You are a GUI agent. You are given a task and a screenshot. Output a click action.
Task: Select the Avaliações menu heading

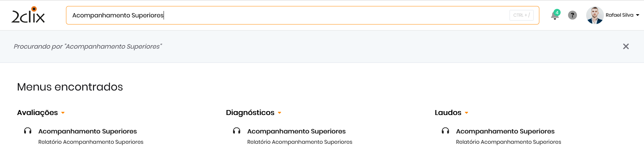[37, 113]
